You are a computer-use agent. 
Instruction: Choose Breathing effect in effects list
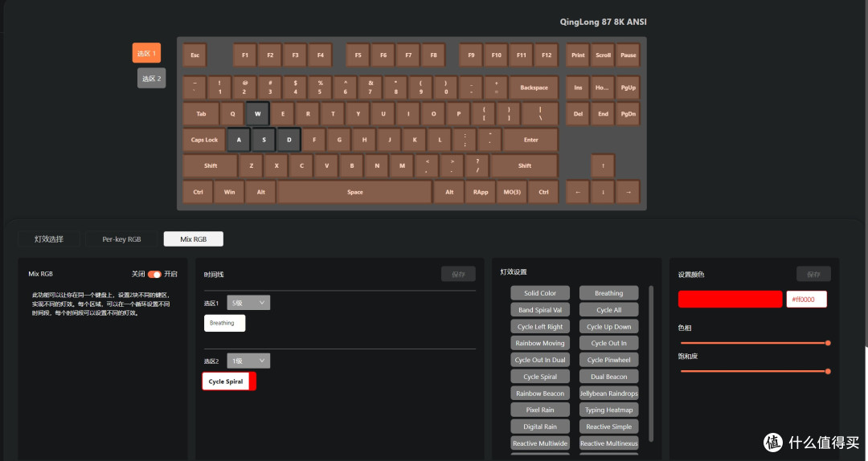[x=608, y=293]
